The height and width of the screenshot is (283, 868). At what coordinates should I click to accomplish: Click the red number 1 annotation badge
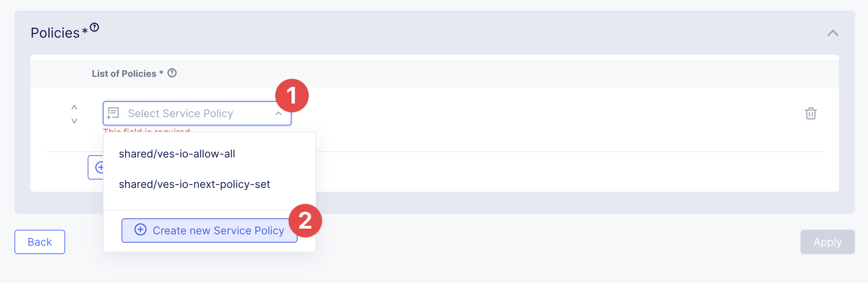pyautogui.click(x=292, y=95)
